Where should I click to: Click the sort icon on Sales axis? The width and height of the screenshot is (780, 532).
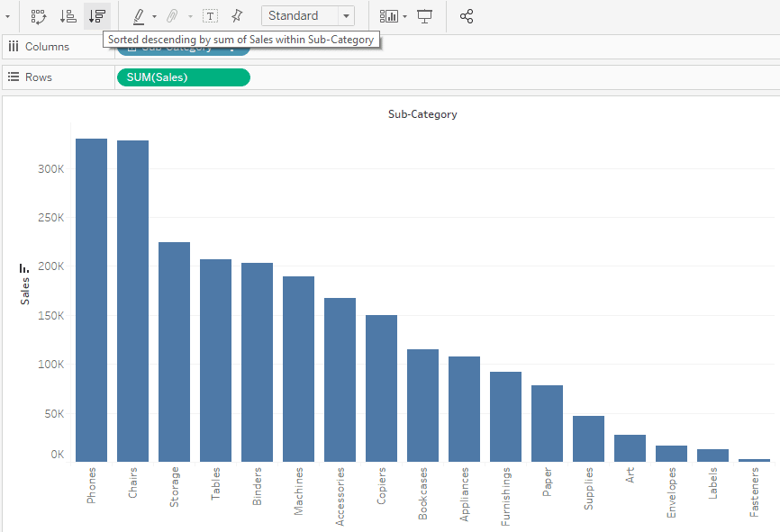(24, 268)
